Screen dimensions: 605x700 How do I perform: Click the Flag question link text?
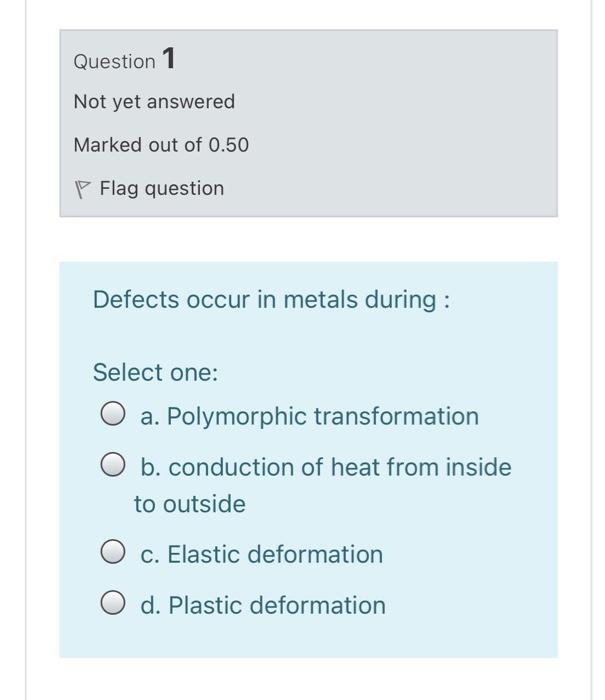click(161, 188)
